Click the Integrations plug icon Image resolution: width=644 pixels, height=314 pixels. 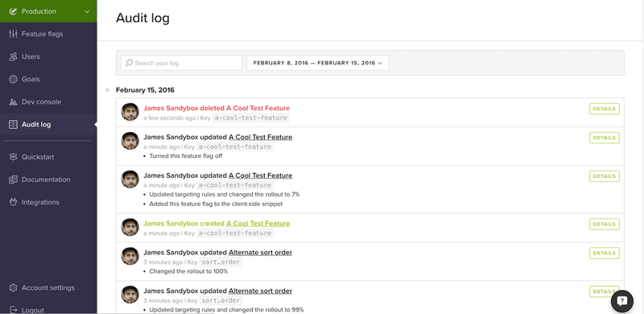click(x=13, y=202)
